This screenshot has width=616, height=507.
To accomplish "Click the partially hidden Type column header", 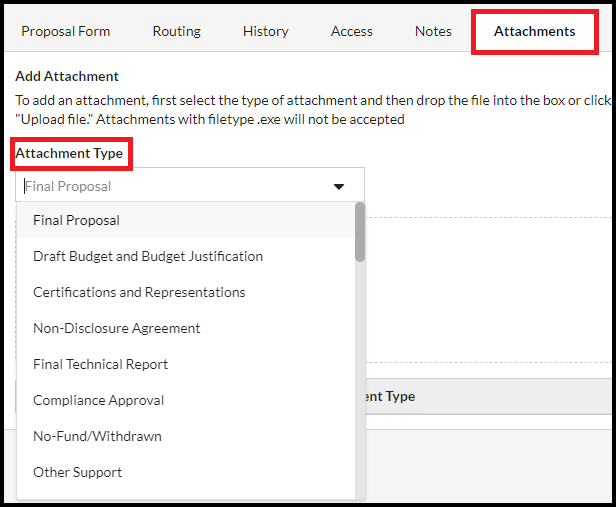I will tap(386, 396).
